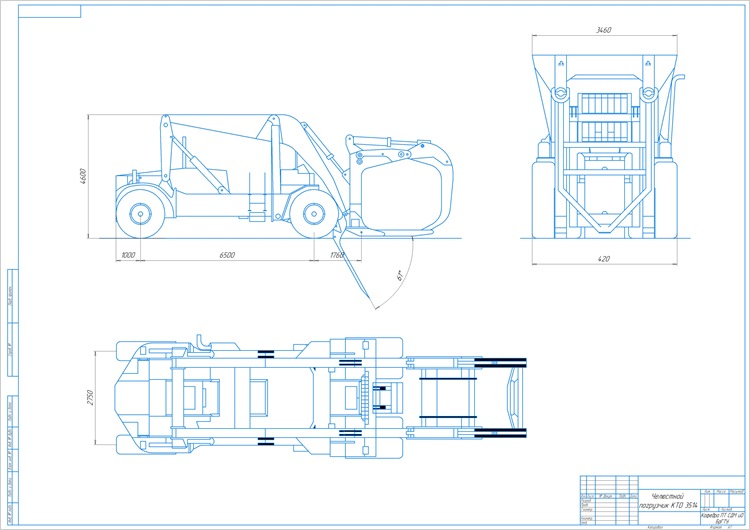Select the 1000 rear overhang dimension

point(128,255)
